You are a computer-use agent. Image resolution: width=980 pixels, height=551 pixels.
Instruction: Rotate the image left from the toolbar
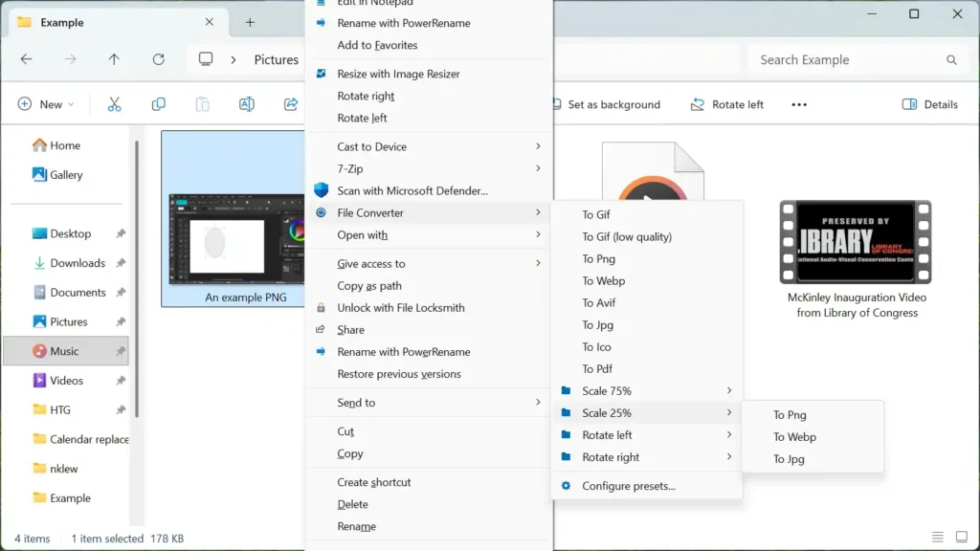(727, 104)
